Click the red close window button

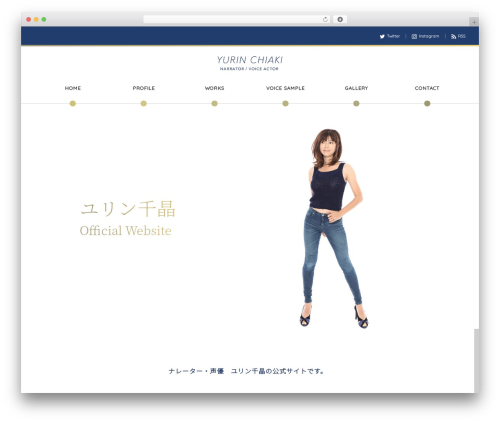click(x=29, y=19)
